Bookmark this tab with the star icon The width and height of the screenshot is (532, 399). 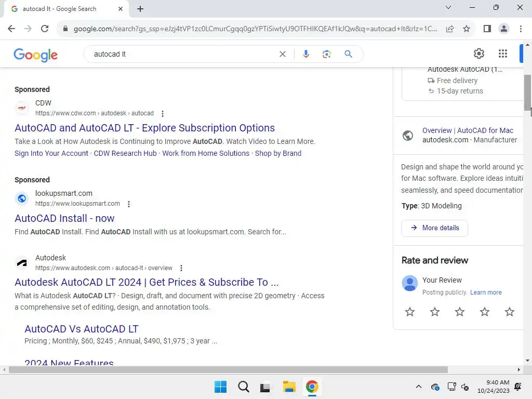pyautogui.click(x=467, y=29)
